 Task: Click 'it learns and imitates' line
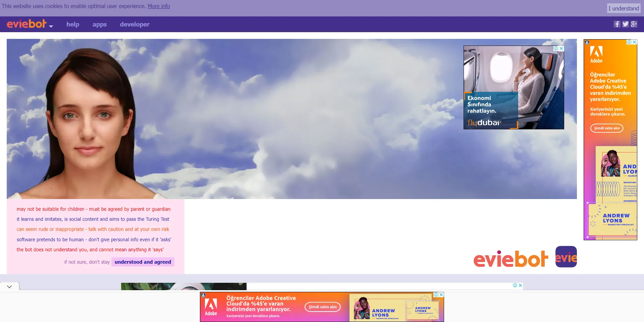point(93,219)
